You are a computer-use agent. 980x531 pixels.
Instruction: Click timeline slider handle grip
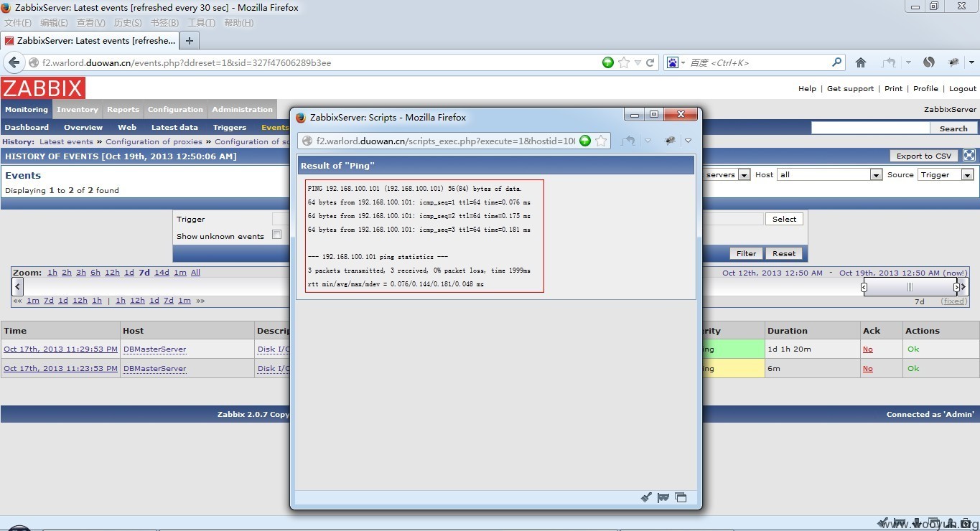point(910,287)
